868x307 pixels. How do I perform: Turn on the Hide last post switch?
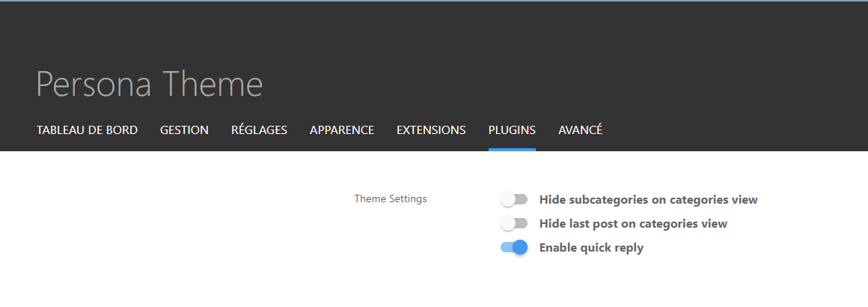pyautogui.click(x=514, y=224)
